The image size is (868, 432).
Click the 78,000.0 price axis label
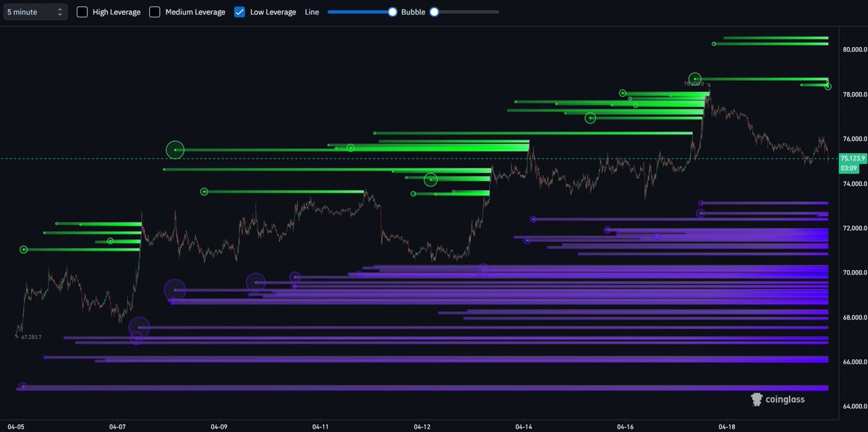tap(854, 95)
